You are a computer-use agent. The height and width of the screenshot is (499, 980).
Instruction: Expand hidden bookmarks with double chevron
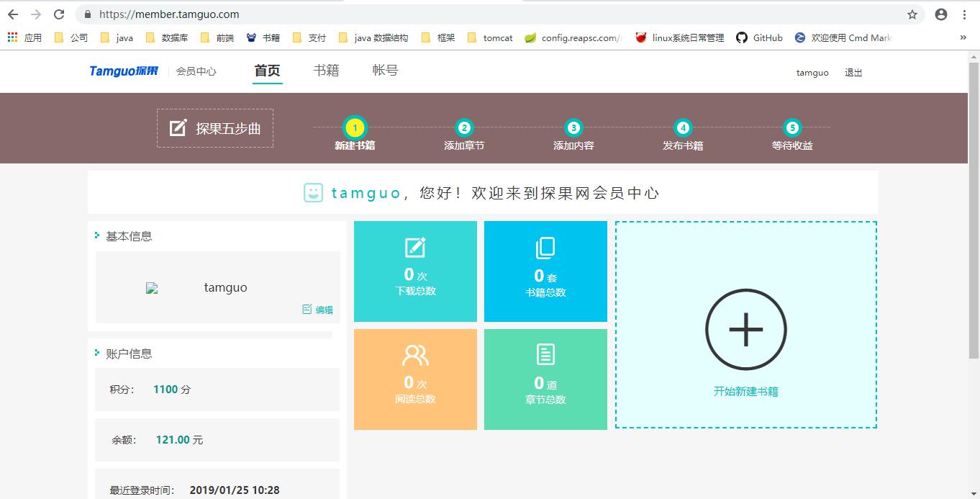(963, 37)
